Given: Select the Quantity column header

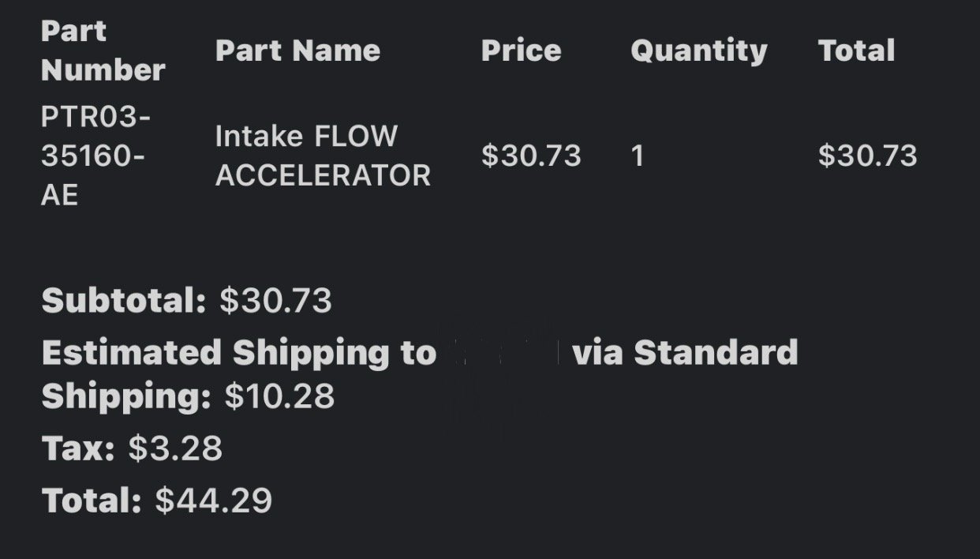Looking at the screenshot, I should coord(698,51).
